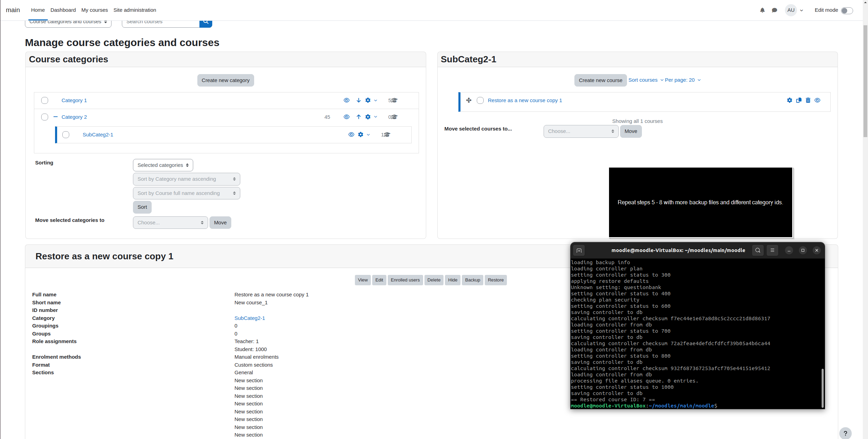Expand user menu chevron
Viewport: 868px width, 439px height.
802,10
